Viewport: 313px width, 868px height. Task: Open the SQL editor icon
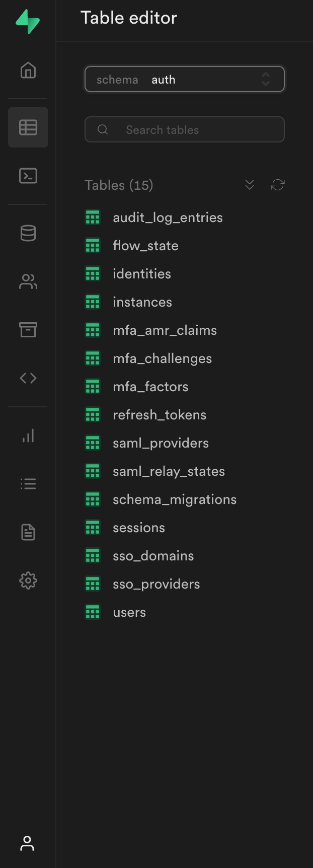pos(28,176)
